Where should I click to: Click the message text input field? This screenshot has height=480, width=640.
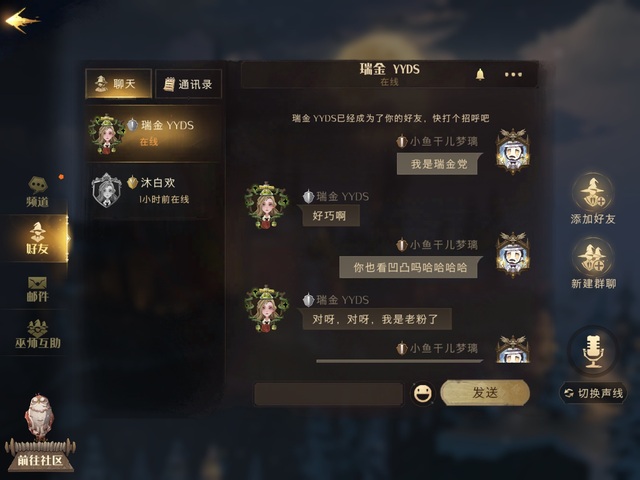click(329, 394)
